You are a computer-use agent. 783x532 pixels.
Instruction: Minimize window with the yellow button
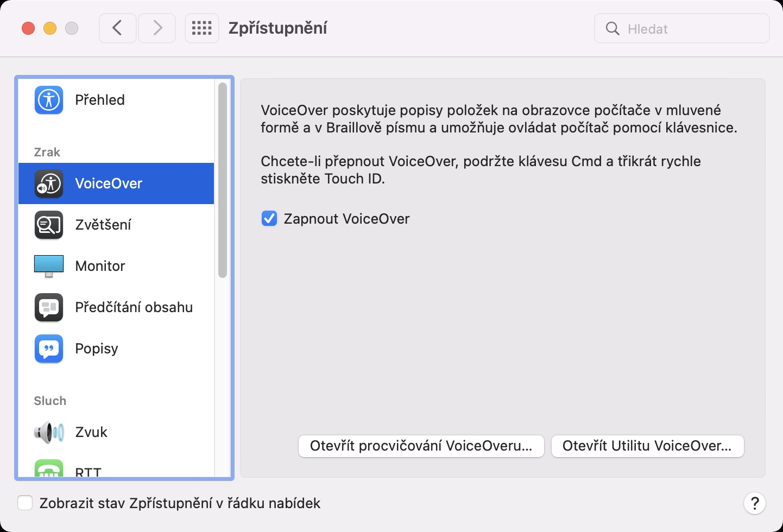(50, 28)
